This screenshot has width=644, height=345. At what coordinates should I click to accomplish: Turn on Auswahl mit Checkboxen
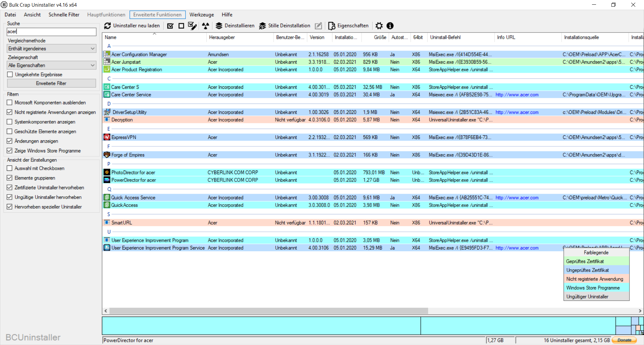click(9, 168)
